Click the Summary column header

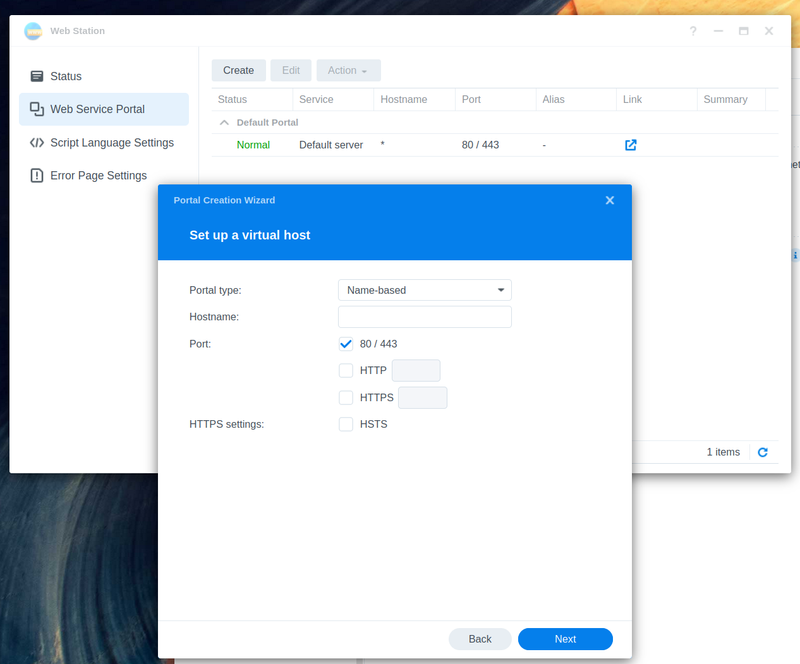(x=731, y=100)
